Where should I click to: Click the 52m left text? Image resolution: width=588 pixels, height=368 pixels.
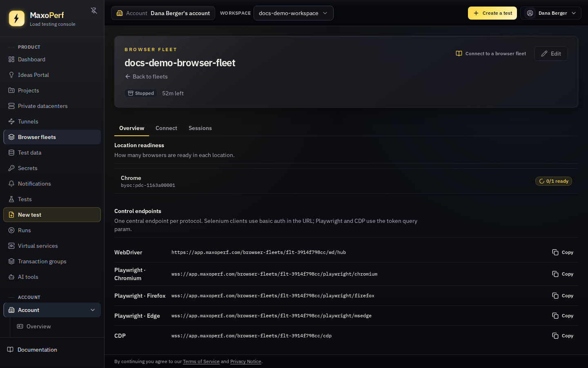pyautogui.click(x=173, y=93)
